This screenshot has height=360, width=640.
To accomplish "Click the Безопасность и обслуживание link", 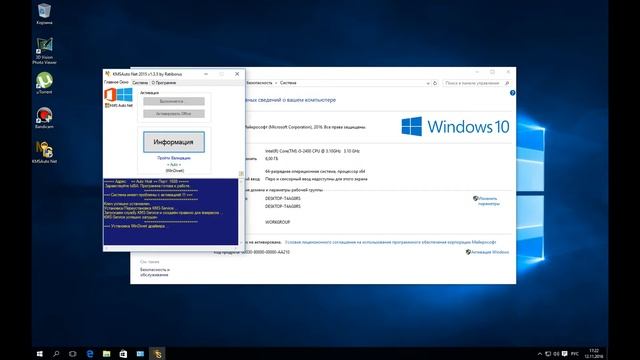I will (155, 272).
